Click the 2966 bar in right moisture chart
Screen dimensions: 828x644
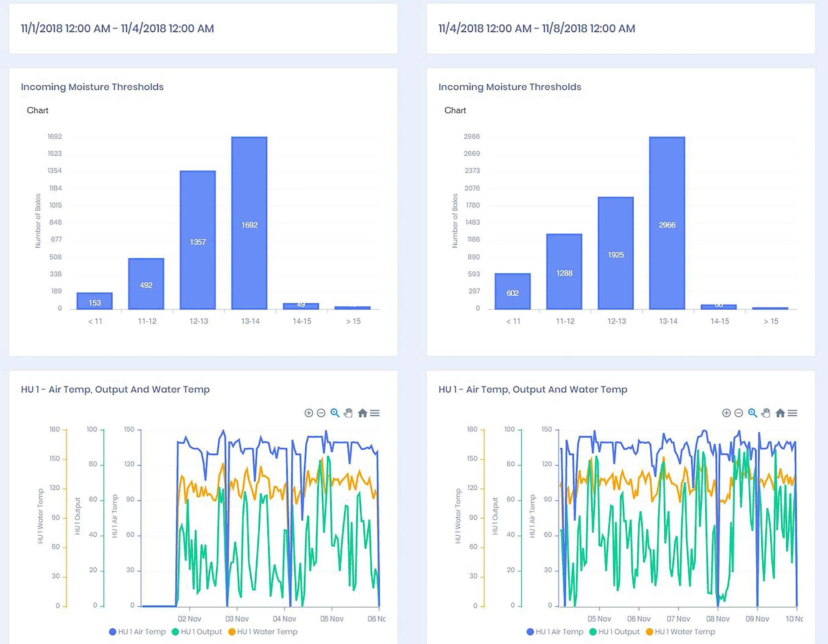point(666,223)
